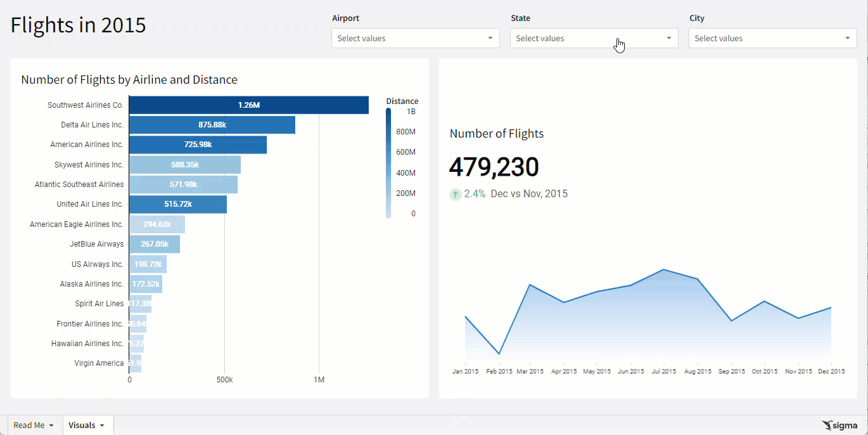The height and width of the screenshot is (435, 868).
Task: Select the Delta Air Lines bar
Action: pos(212,125)
